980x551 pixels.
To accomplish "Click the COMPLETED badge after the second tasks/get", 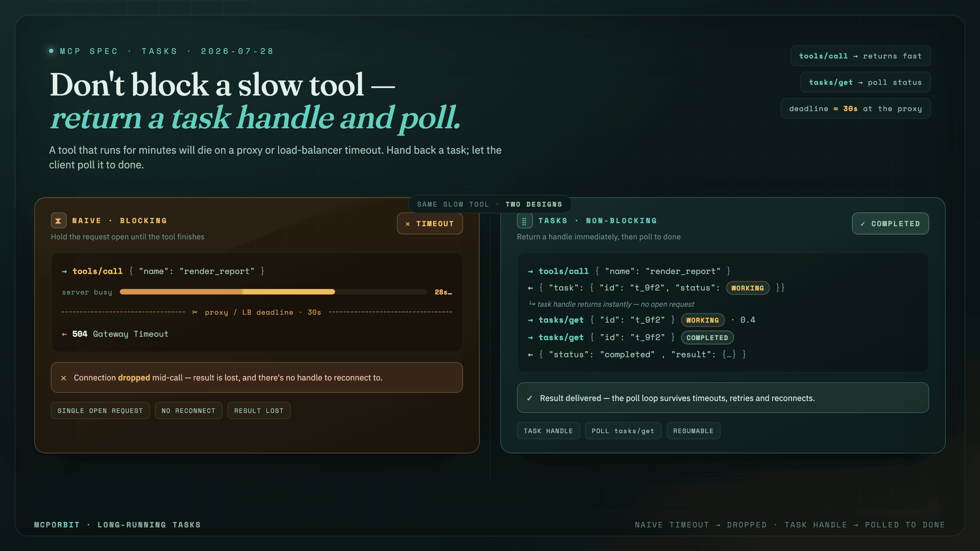I will click(707, 337).
